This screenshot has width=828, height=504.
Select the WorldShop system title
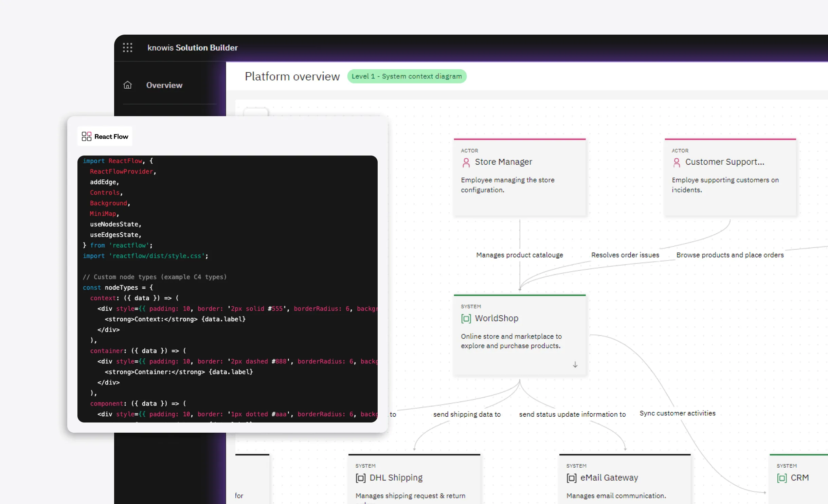point(497,318)
